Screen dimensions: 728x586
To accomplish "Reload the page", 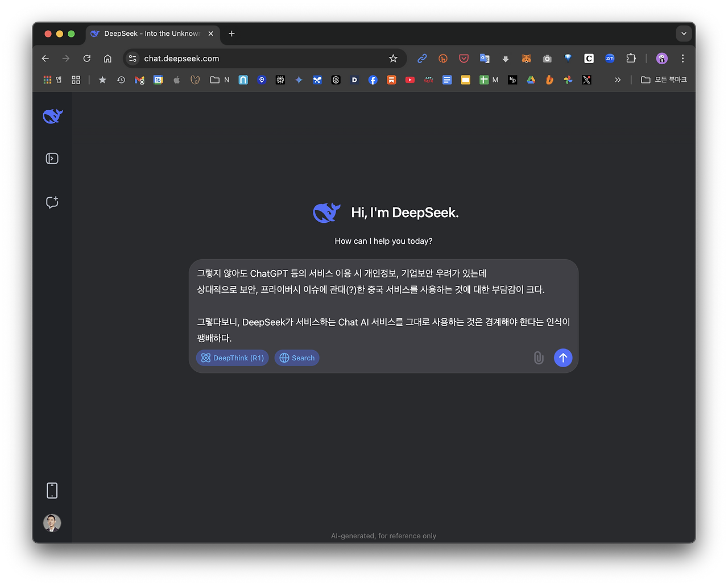I will coord(87,59).
